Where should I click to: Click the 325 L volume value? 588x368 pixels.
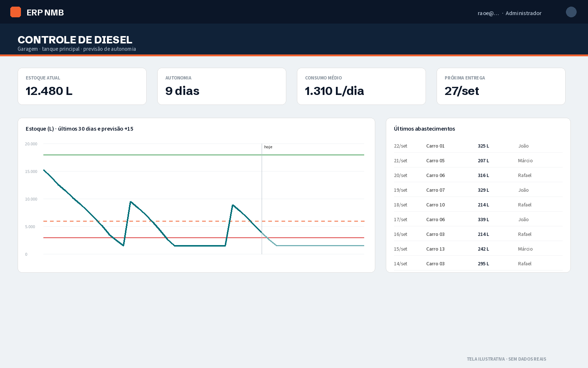pyautogui.click(x=483, y=146)
